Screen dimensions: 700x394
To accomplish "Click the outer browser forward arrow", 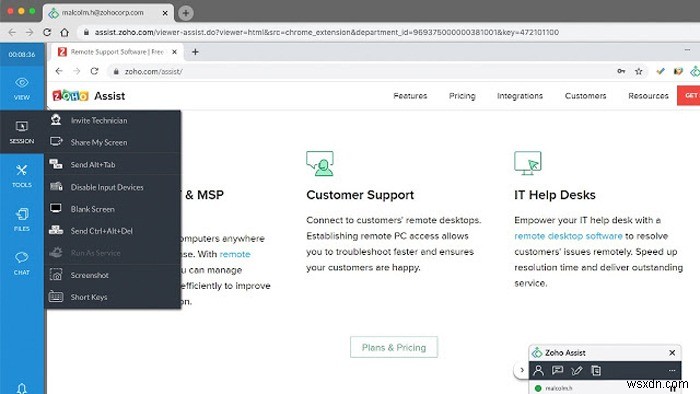I will coord(29,32).
